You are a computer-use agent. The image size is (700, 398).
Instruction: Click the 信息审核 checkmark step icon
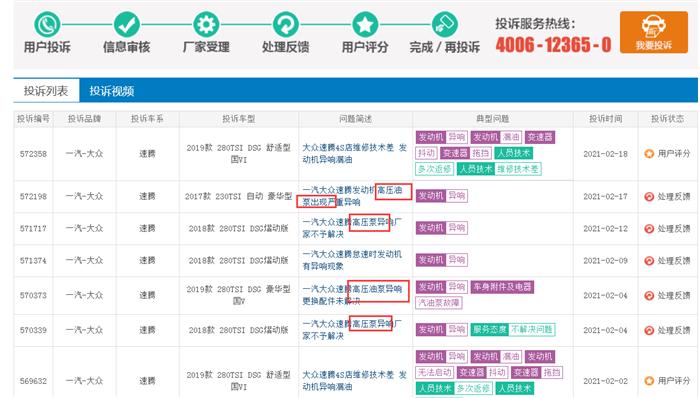(x=126, y=24)
